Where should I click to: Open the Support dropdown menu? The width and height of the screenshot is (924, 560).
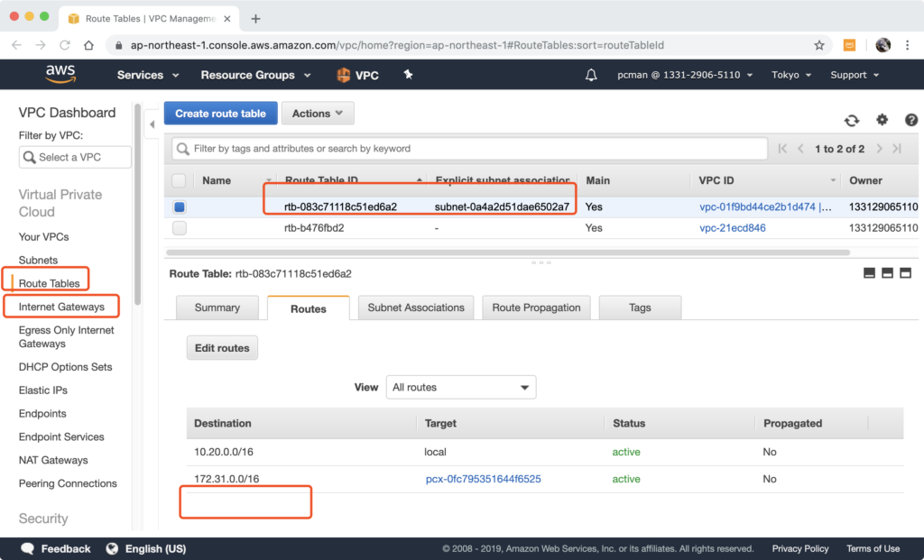[x=855, y=75]
